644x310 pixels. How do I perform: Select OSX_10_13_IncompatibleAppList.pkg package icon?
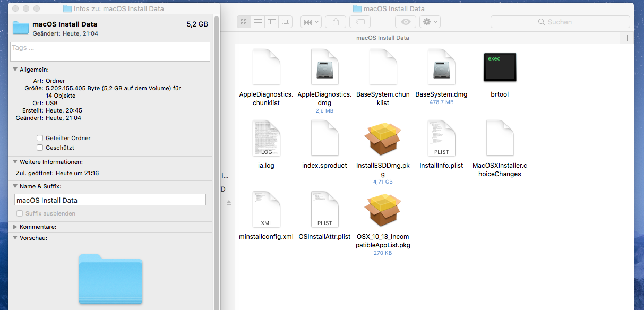383,210
